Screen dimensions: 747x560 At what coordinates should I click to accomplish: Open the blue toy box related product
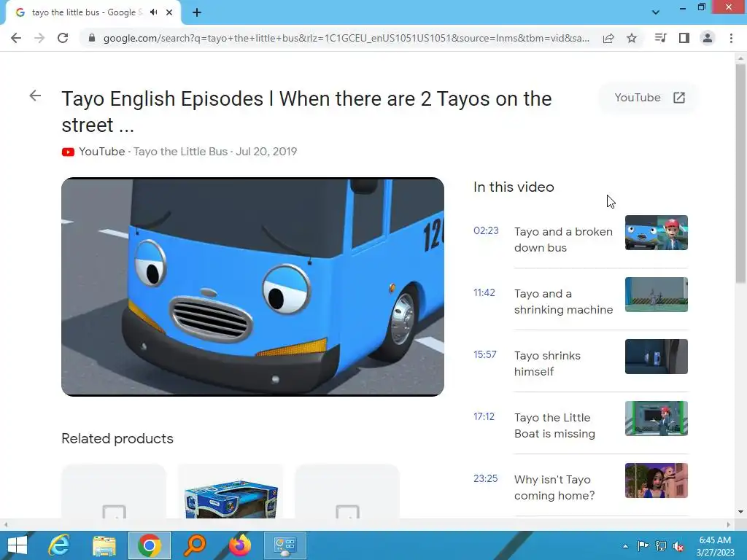[x=231, y=491]
